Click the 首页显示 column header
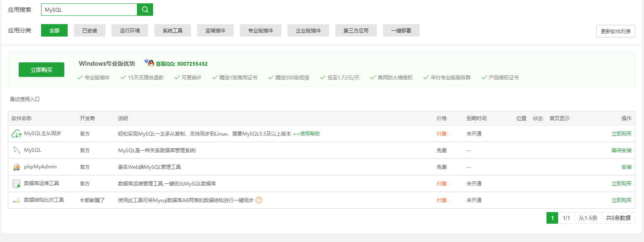644x242 pixels. point(560,119)
